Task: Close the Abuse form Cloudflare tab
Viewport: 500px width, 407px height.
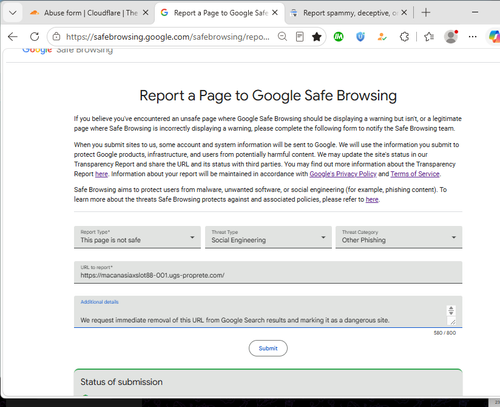Action: pyautogui.click(x=146, y=13)
